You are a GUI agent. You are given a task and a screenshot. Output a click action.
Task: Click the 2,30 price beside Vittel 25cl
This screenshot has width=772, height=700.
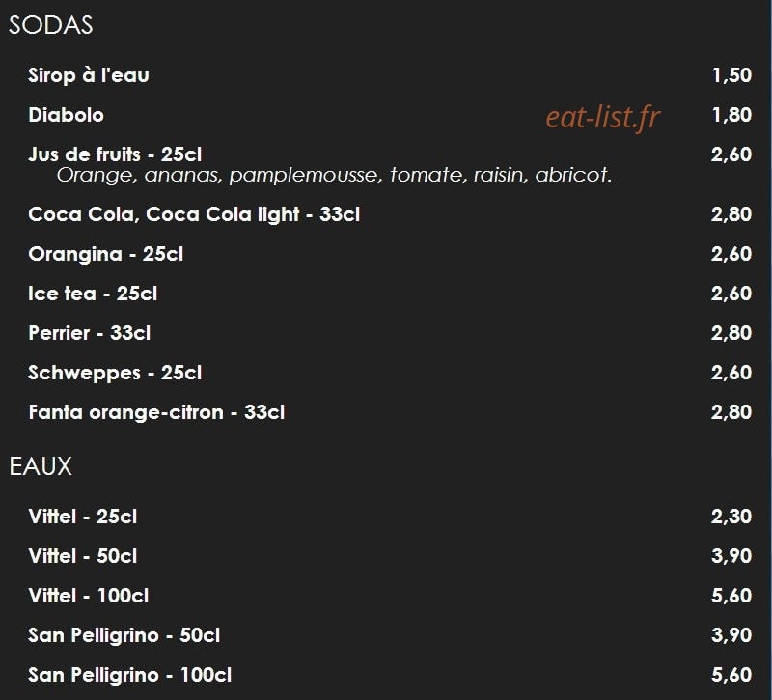pyautogui.click(x=731, y=517)
